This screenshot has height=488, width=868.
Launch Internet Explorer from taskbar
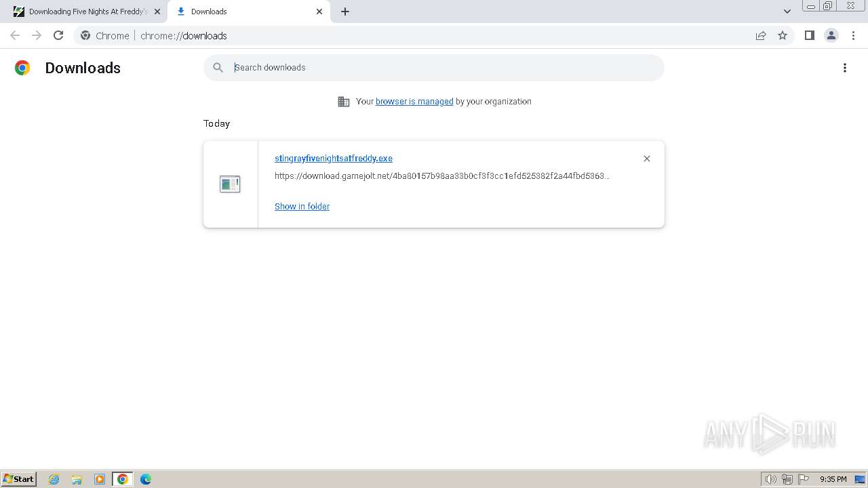tap(54, 479)
